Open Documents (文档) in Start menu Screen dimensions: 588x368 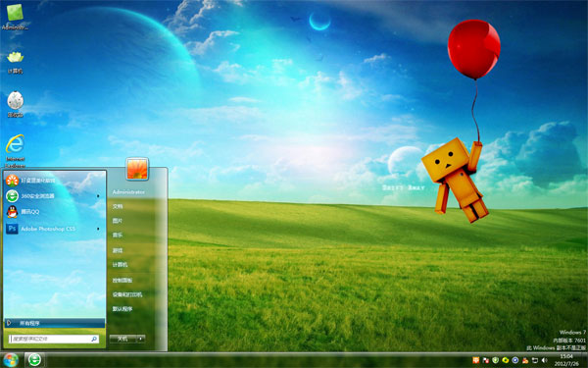[x=118, y=206]
